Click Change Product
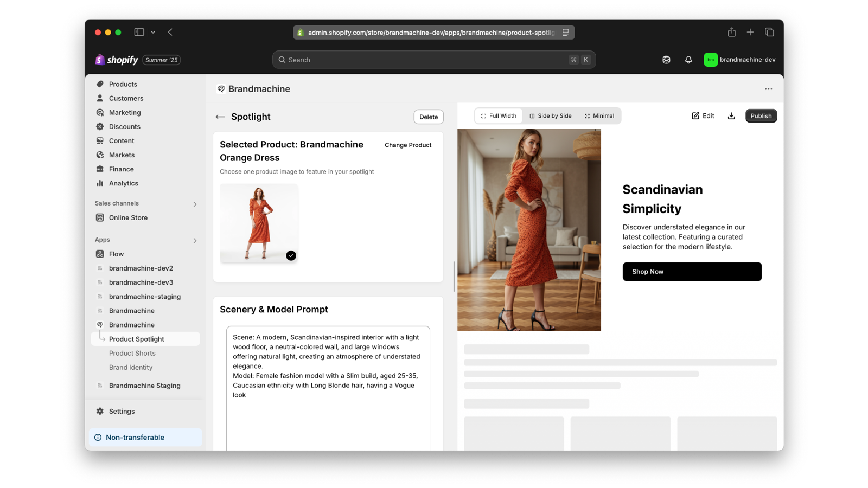 [x=408, y=145]
